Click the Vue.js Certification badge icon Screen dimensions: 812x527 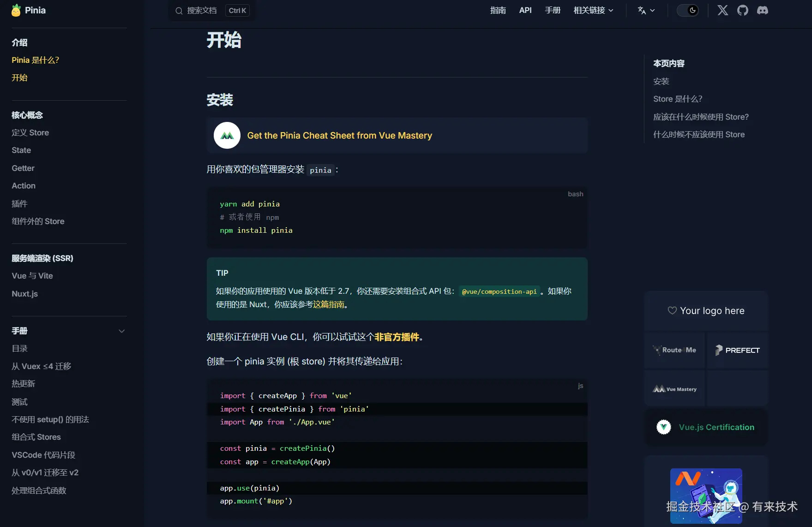click(664, 427)
